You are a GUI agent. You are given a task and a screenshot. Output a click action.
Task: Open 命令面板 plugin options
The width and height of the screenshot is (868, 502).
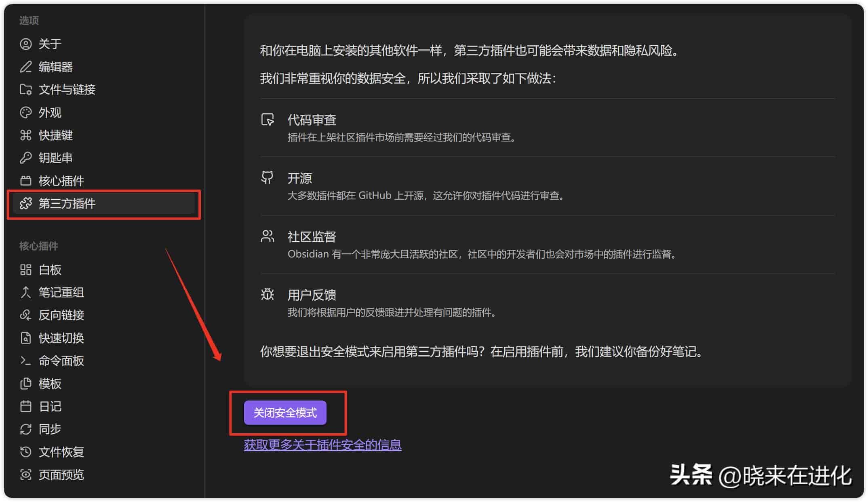[104, 361]
